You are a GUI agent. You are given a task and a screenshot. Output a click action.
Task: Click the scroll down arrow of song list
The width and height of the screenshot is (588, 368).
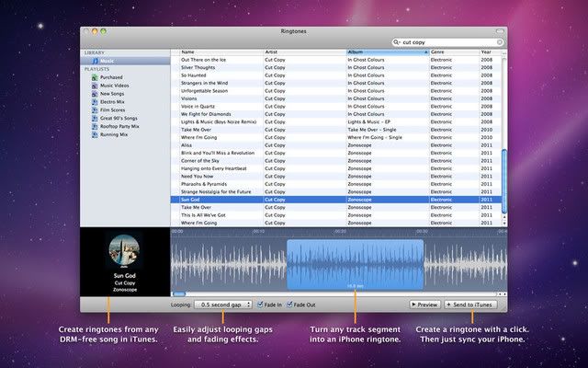[x=504, y=223]
